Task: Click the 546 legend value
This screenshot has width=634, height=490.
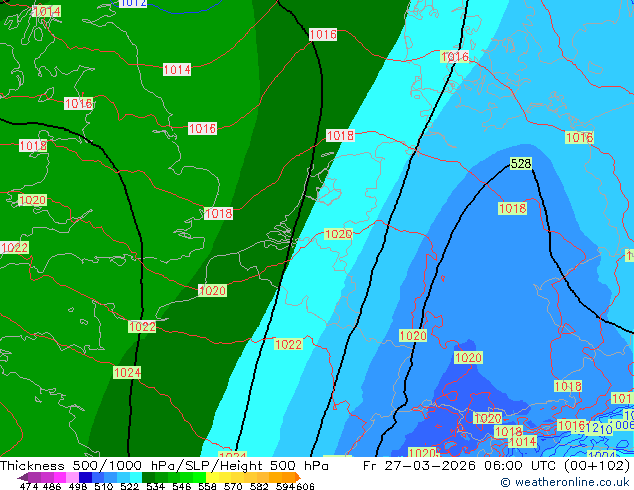Action: (182, 486)
